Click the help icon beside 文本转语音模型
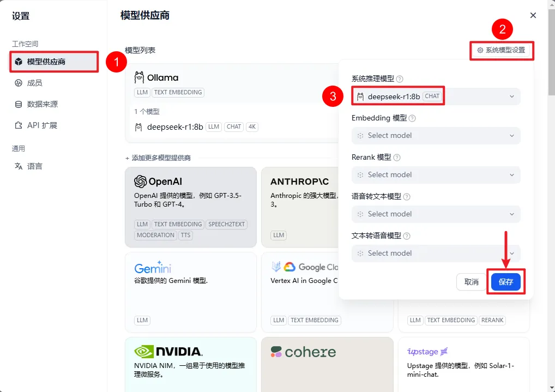This screenshot has width=555, height=392. tap(407, 236)
